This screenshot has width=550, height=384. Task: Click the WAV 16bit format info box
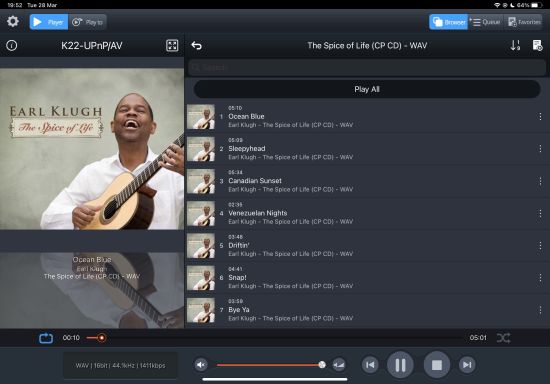120,365
